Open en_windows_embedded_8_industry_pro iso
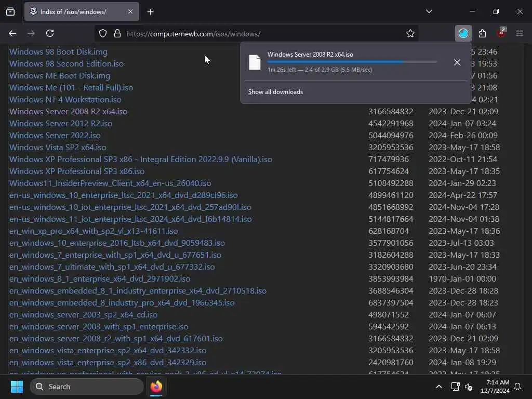This screenshot has height=399, width=532. pyautogui.click(x=122, y=303)
